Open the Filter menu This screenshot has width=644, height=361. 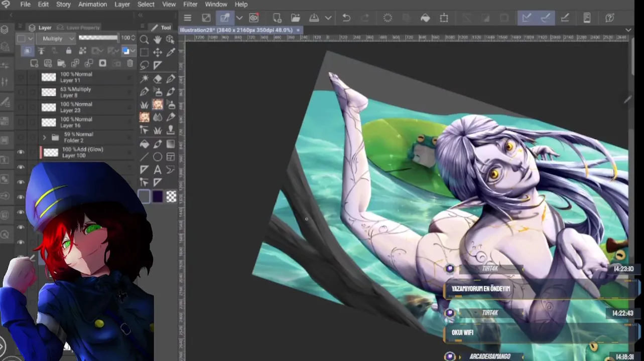coord(190,4)
